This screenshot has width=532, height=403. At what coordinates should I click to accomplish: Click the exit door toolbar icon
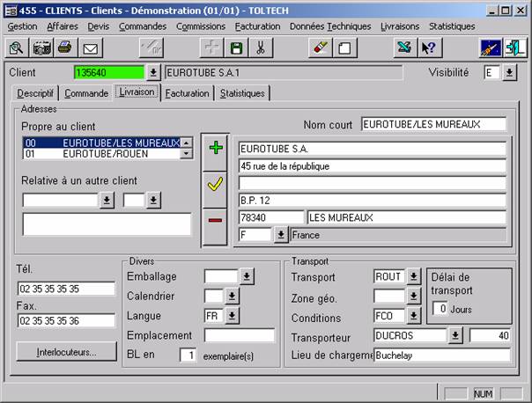pos(515,48)
